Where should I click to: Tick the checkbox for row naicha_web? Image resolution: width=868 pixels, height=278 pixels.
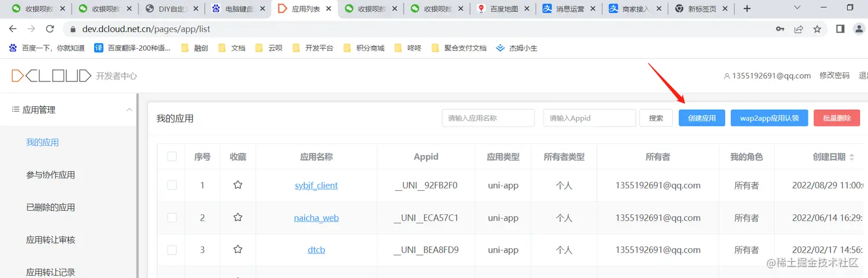[x=172, y=218]
